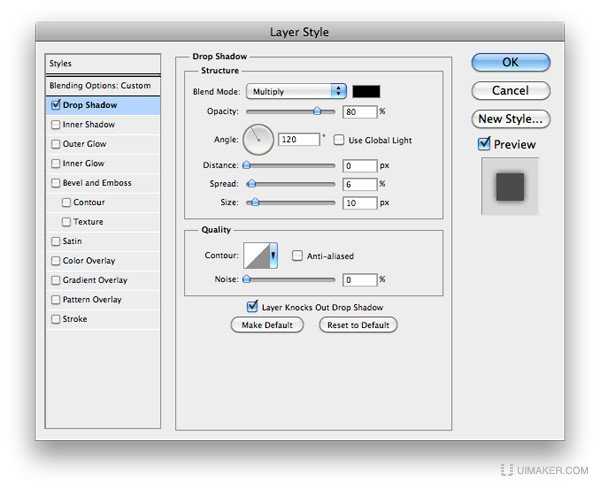Enable the Texture checkbox
The height and width of the screenshot is (489, 600).
pos(66,222)
